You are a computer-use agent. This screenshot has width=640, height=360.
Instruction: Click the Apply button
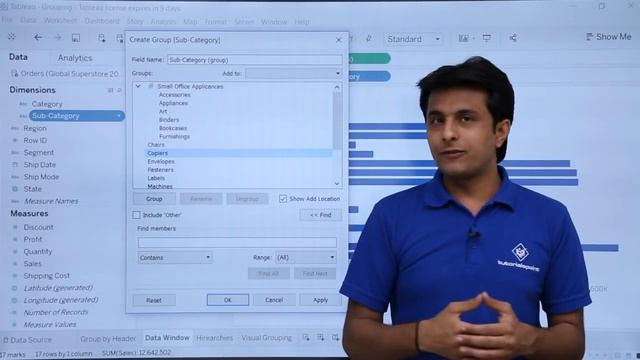pyautogui.click(x=320, y=300)
